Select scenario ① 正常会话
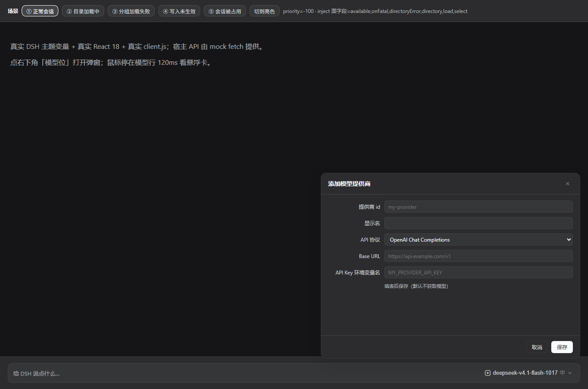The width and height of the screenshot is (588, 389). [x=40, y=11]
